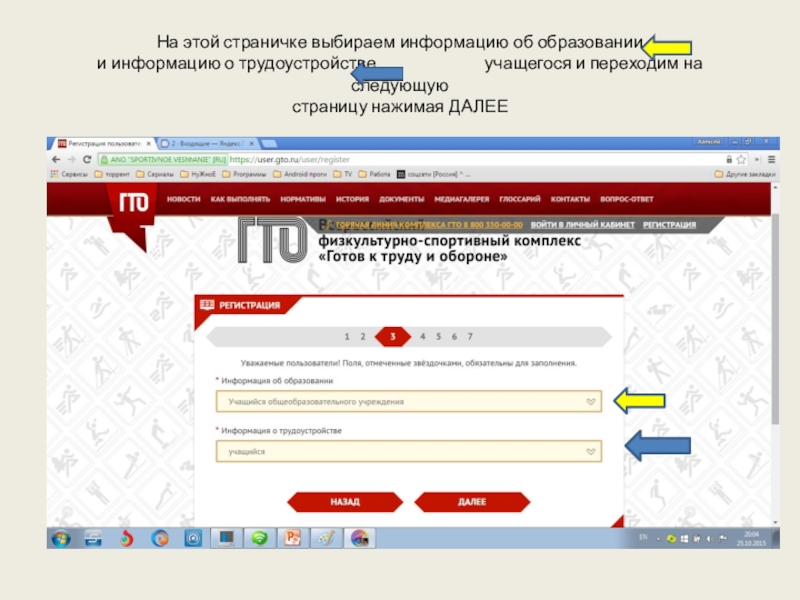Viewport: 800px width, 600px height.
Task: Open the НуЖноЕ bookmarks folder
Action: (x=197, y=174)
